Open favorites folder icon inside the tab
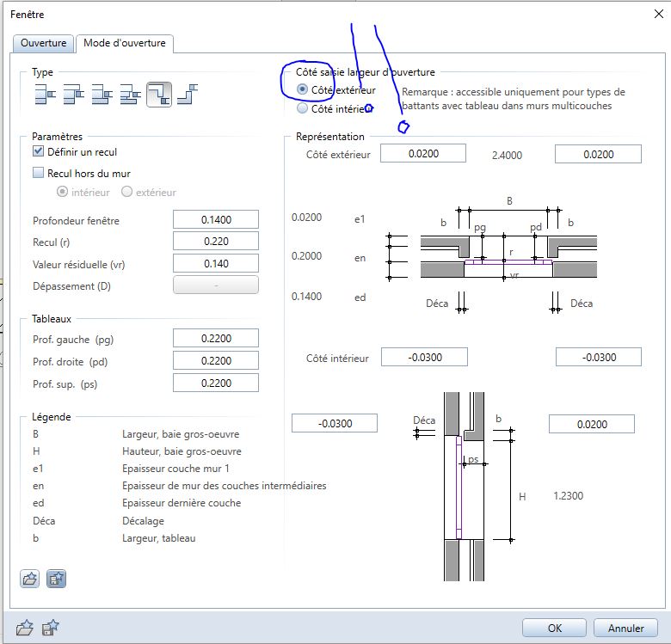Image resolution: width=671 pixels, height=644 pixels. click(29, 579)
